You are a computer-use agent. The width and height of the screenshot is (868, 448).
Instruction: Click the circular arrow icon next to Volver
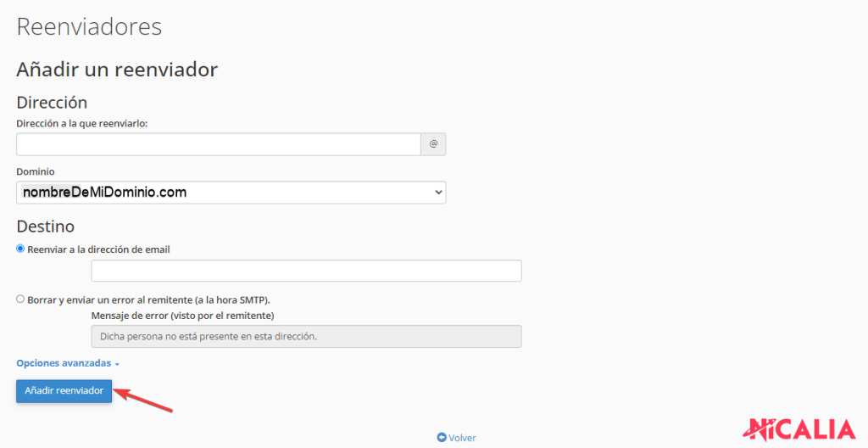[x=442, y=438]
